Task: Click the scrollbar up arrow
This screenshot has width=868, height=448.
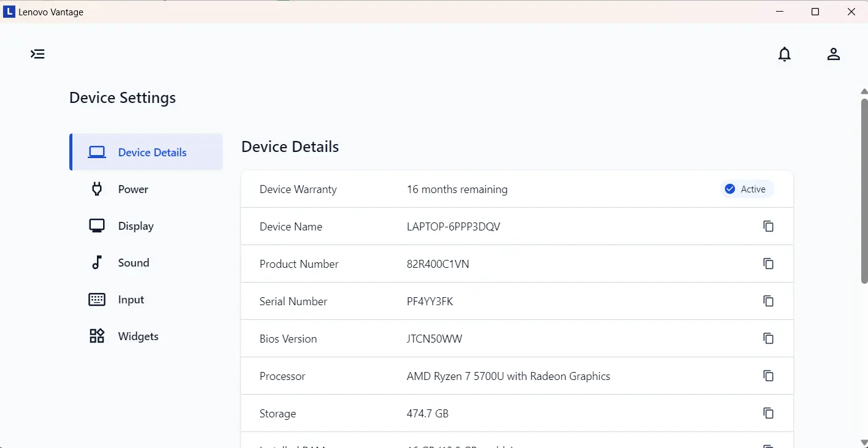Action: 864,91
